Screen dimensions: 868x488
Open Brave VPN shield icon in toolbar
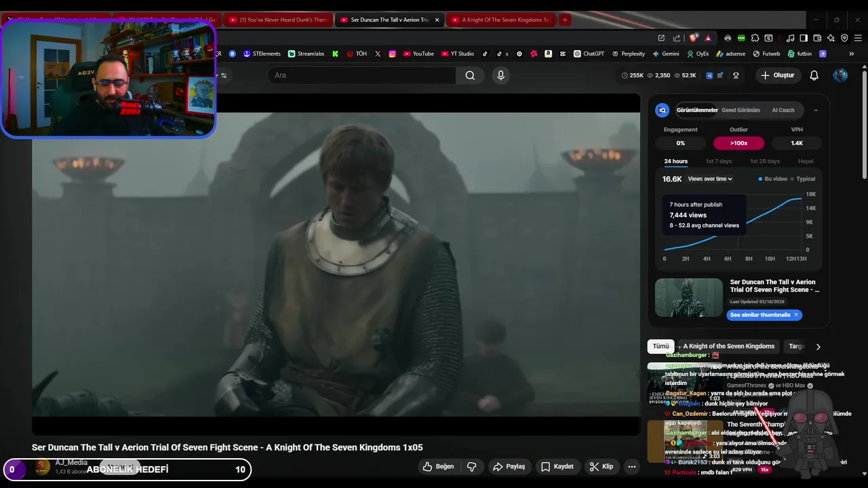click(844, 38)
